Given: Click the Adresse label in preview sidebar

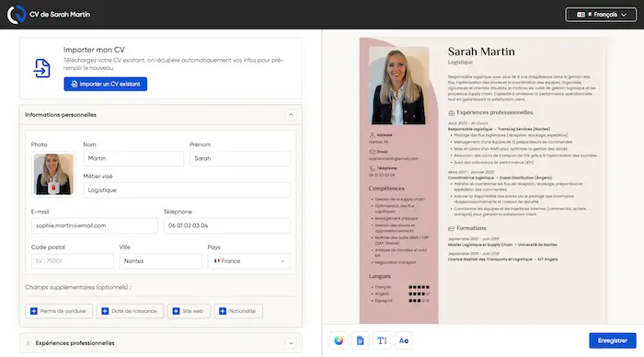Looking at the screenshot, I should [385, 134].
